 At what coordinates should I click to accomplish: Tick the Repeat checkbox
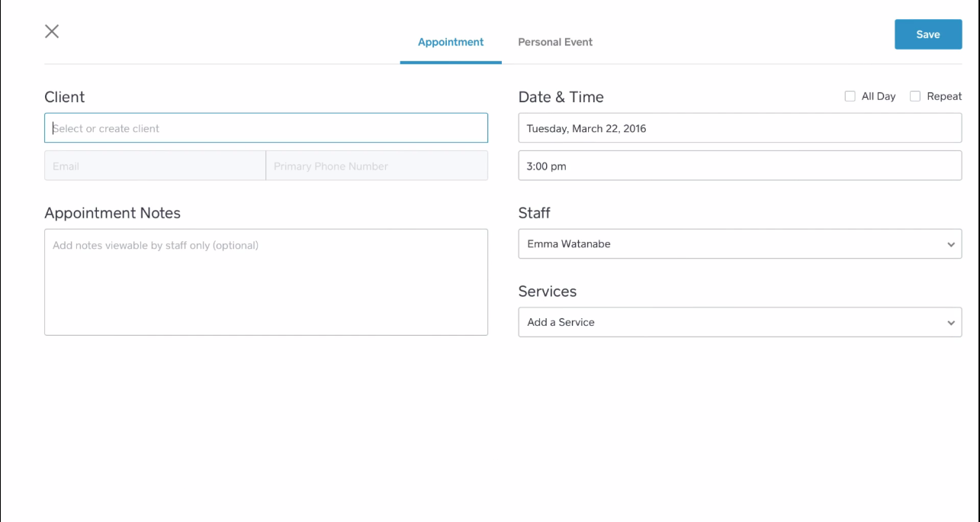coord(915,96)
